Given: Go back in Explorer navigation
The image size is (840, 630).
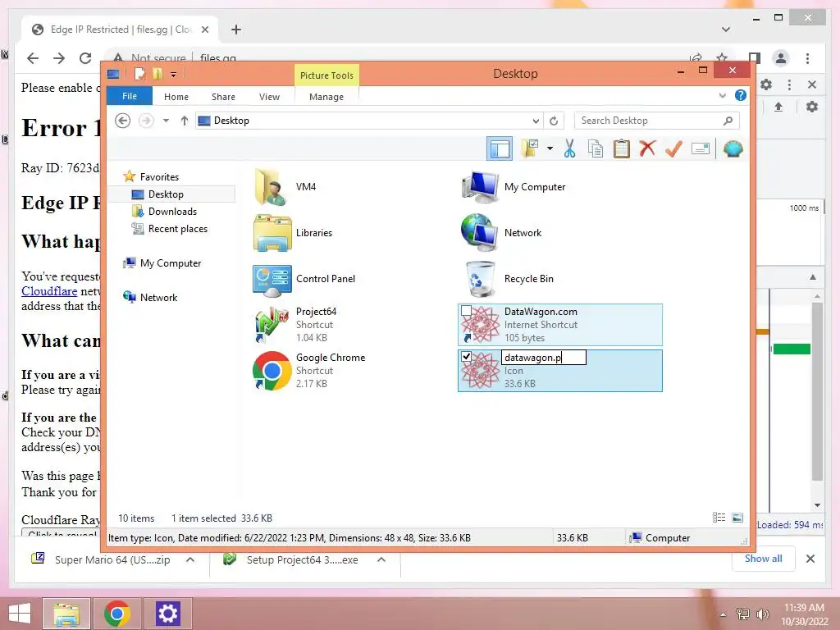Looking at the screenshot, I should click(123, 121).
